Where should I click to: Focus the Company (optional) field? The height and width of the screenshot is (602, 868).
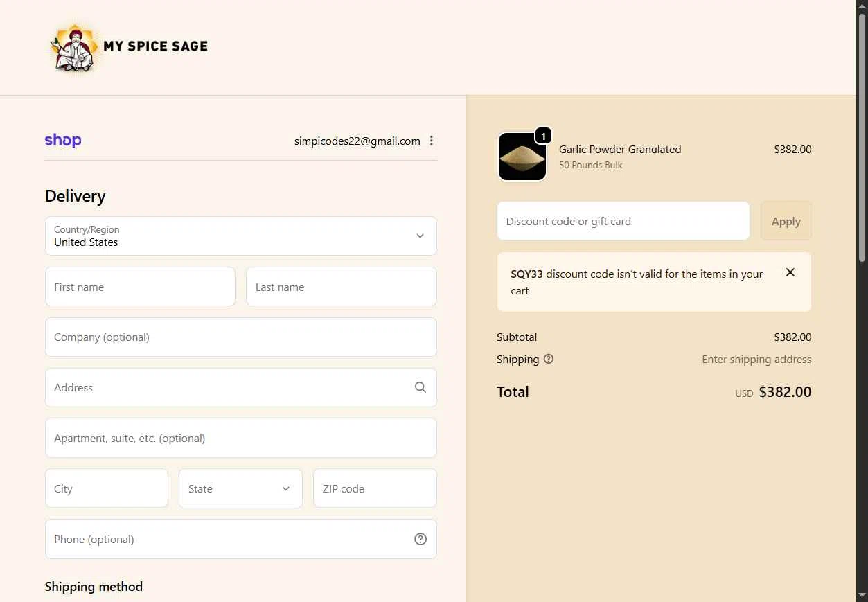(x=241, y=337)
